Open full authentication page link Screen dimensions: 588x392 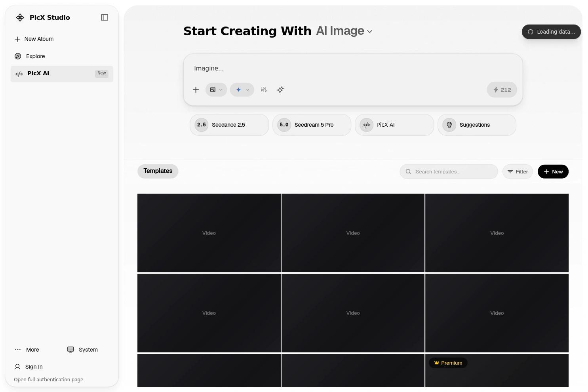pyautogui.click(x=49, y=379)
